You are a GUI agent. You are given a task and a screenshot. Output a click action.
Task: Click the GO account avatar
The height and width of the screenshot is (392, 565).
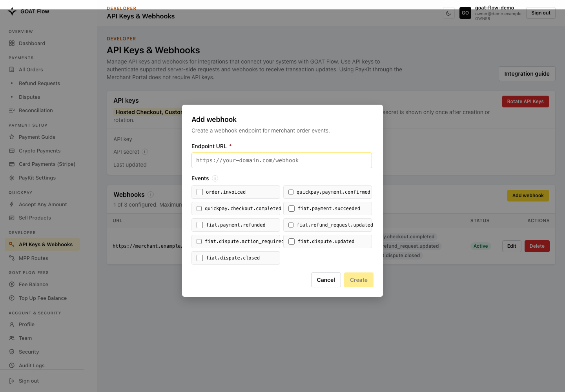pos(465,13)
